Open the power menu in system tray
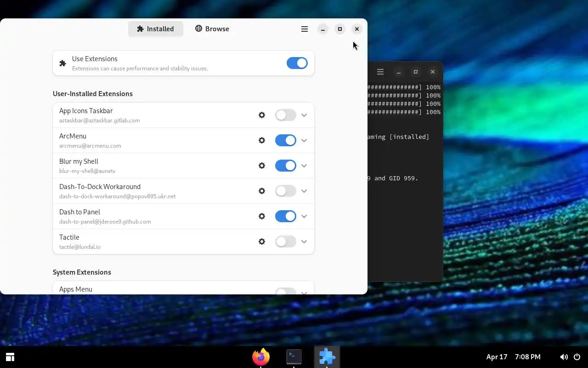This screenshot has width=588, height=368. click(x=577, y=357)
